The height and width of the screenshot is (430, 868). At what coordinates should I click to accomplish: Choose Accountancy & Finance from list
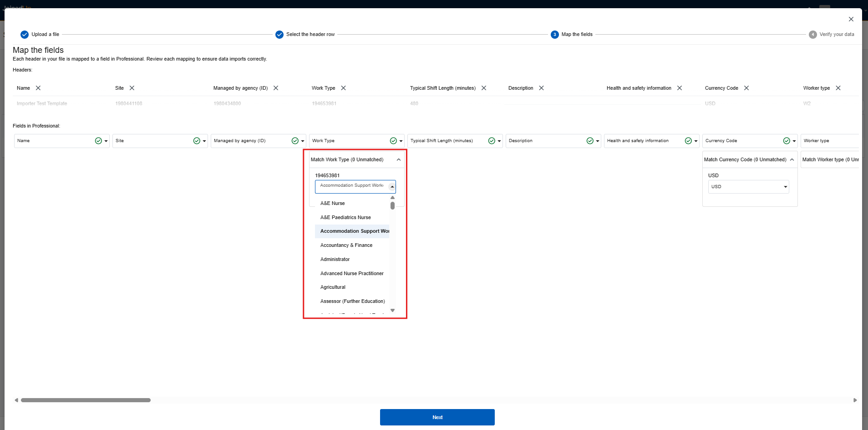coord(346,245)
